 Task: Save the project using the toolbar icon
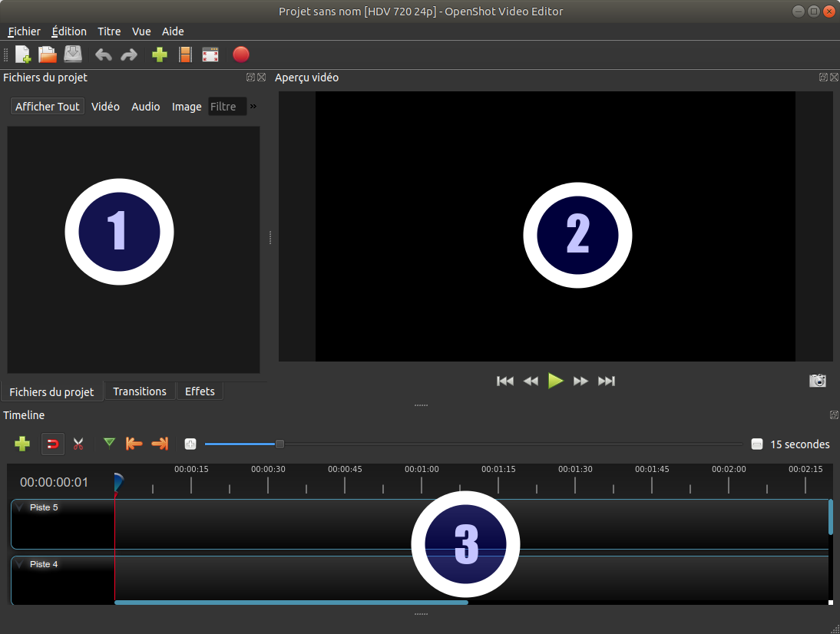tap(72, 54)
